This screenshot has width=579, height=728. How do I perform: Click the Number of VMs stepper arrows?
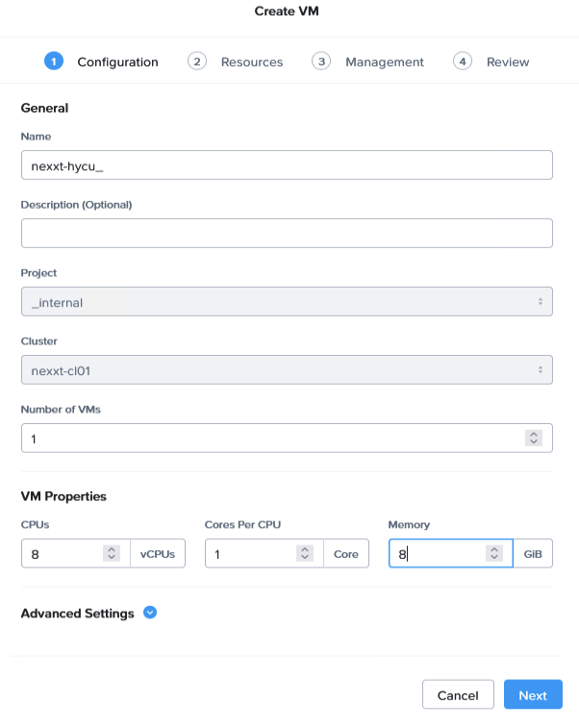(533, 438)
